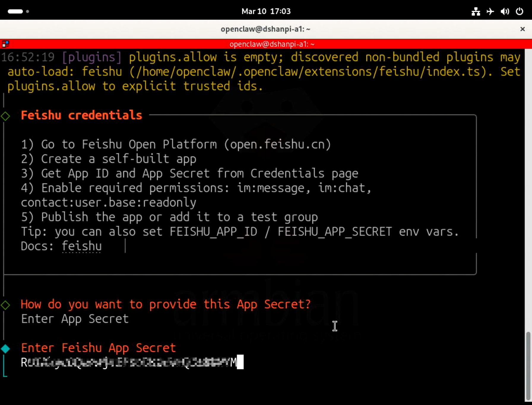Click into the Feishu App Secret input
The width and height of the screenshot is (532, 405).
pos(131,363)
